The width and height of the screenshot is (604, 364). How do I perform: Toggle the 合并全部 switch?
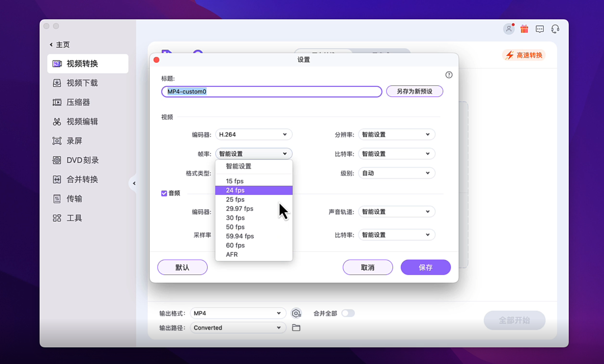coord(348,313)
